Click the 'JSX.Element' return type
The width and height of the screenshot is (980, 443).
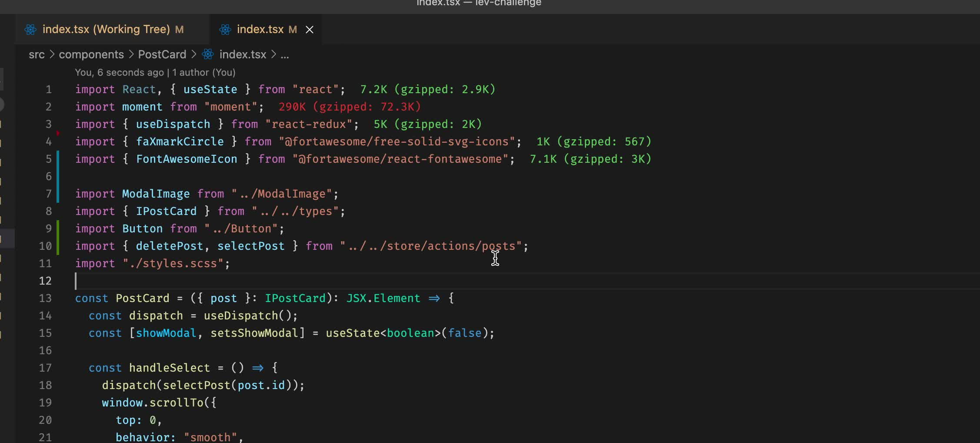pos(383,298)
